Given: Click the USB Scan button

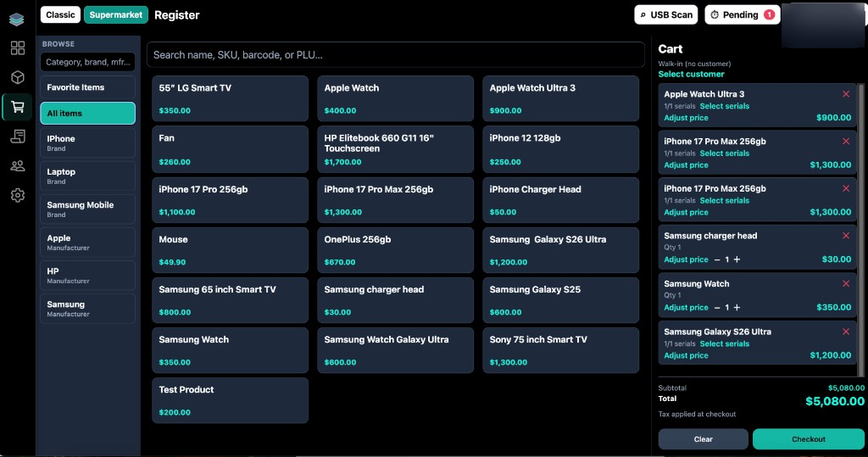Looking at the screenshot, I should click(666, 15).
